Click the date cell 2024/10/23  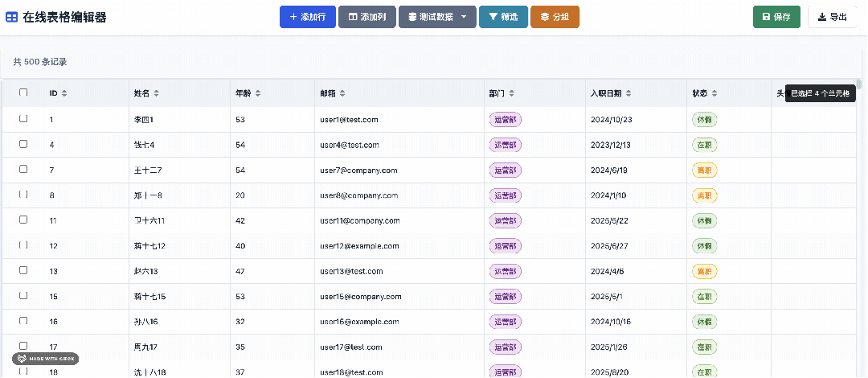tap(611, 120)
